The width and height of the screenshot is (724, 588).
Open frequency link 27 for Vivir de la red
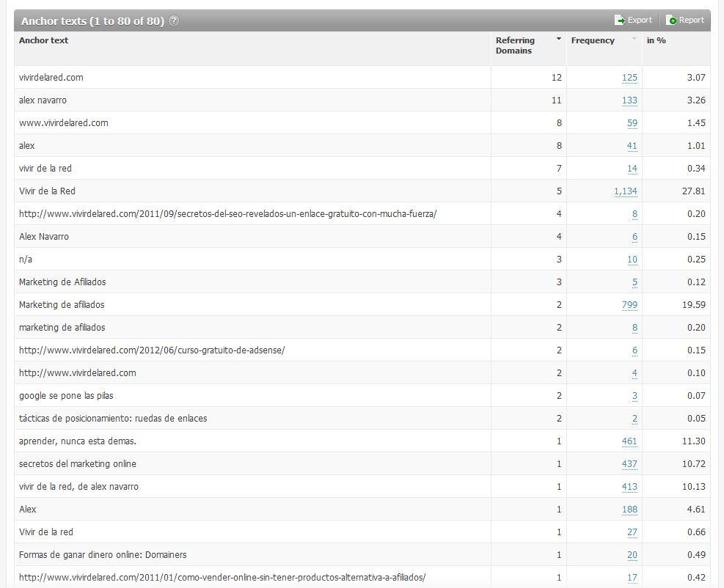pos(632,532)
